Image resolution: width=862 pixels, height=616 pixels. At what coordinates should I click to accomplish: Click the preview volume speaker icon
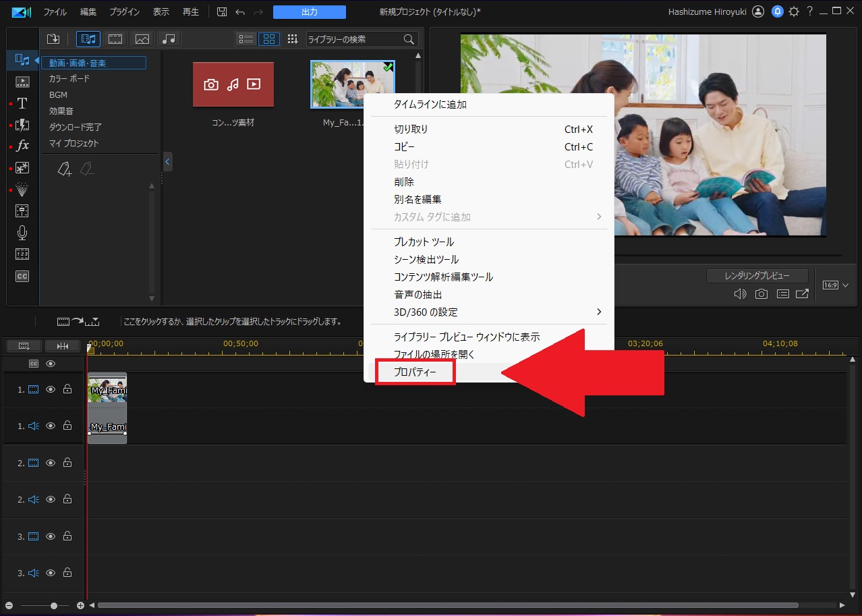coord(741,294)
